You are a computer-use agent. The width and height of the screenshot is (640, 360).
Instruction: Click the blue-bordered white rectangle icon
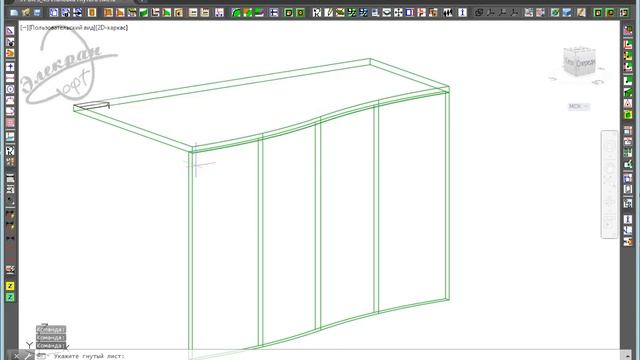409,13
